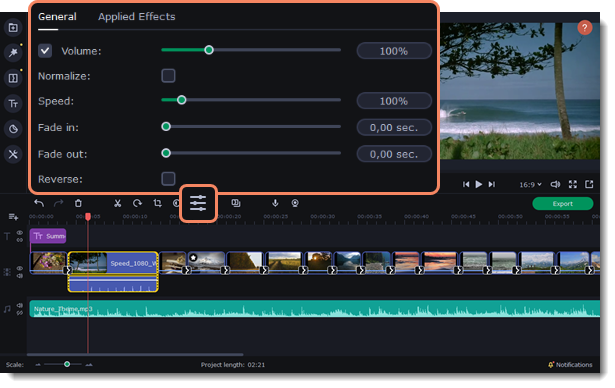615x388 pixels.
Task: Select the clip with the star badge
Action: (x=207, y=262)
